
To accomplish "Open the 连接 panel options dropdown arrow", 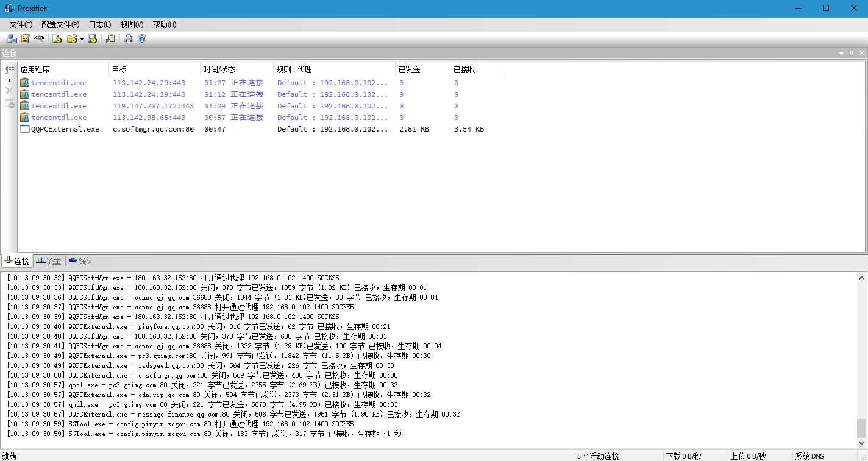I will click(841, 54).
